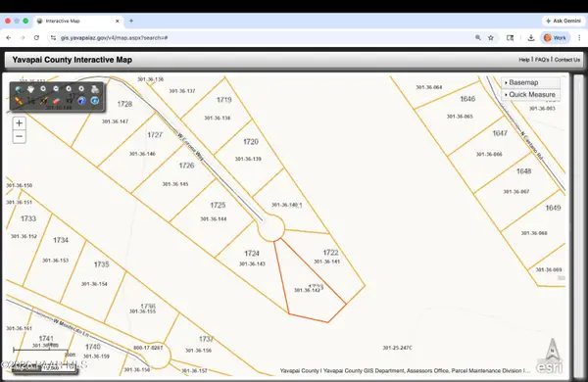Close the Interactive Map tab
The width and height of the screenshot is (588, 382).
(118, 21)
